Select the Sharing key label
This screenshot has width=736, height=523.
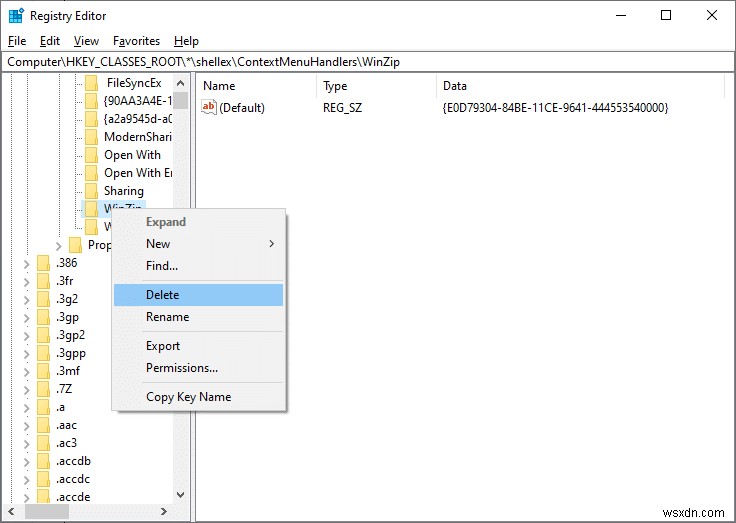pyautogui.click(x=124, y=191)
